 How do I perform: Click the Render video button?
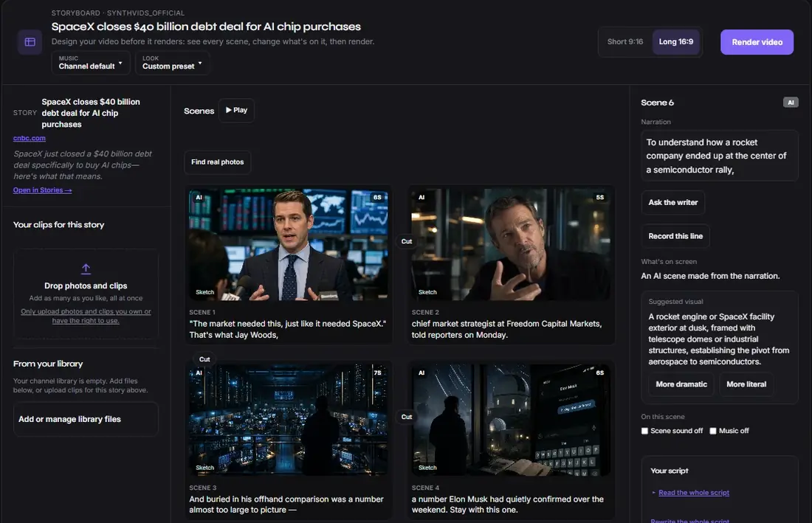coord(757,42)
